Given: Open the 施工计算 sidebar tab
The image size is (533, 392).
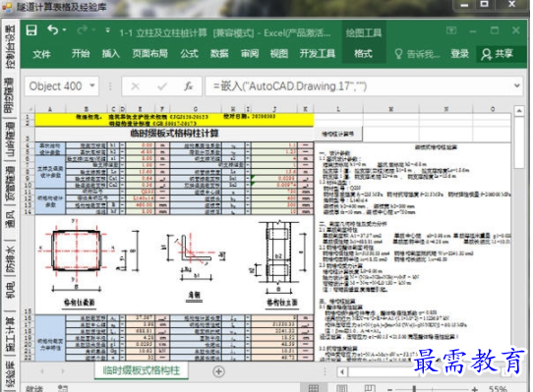Looking at the screenshot, I should pos(10,334).
